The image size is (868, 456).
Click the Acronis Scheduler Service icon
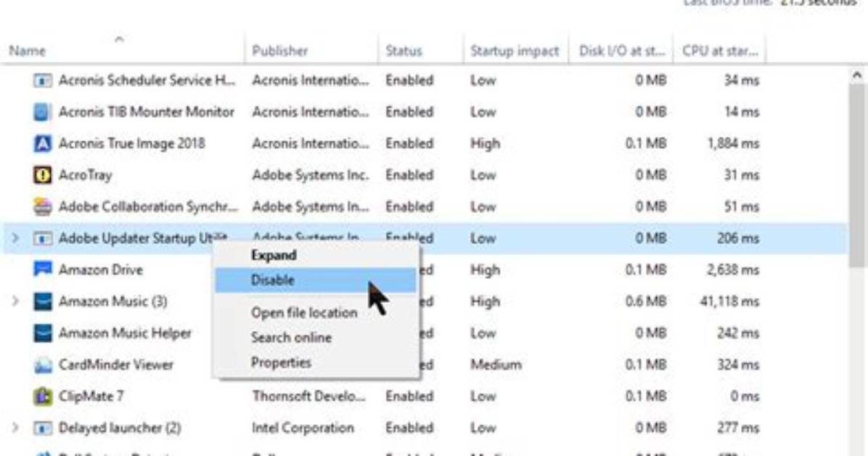(43, 81)
